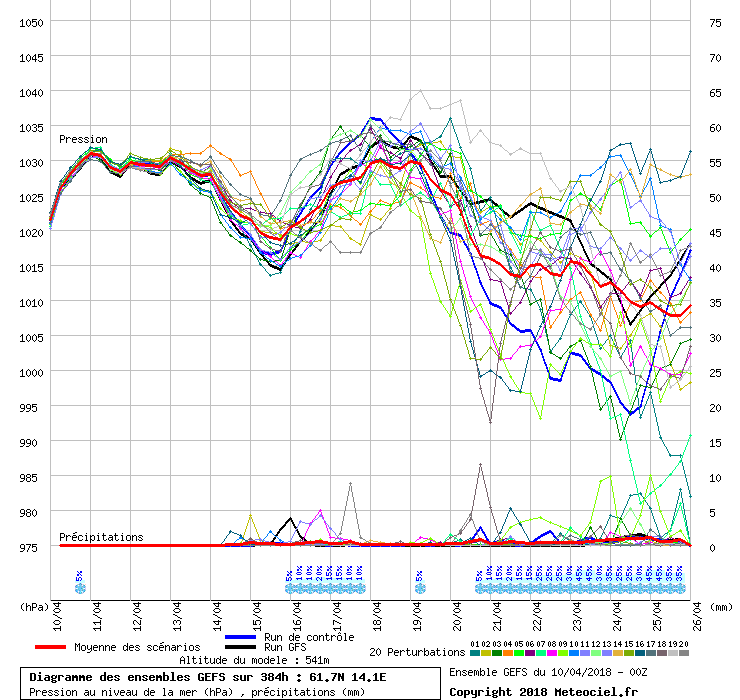Click the final snowflake icon before 26/04
This screenshot has width=740, height=700.
679,588
